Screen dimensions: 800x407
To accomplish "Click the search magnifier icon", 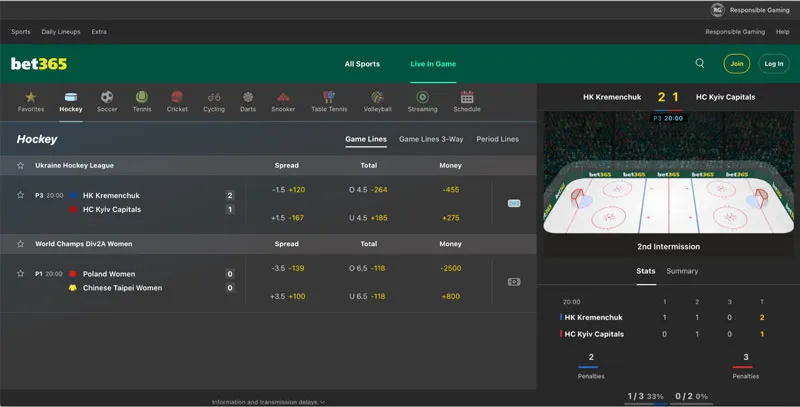I will click(x=700, y=63).
